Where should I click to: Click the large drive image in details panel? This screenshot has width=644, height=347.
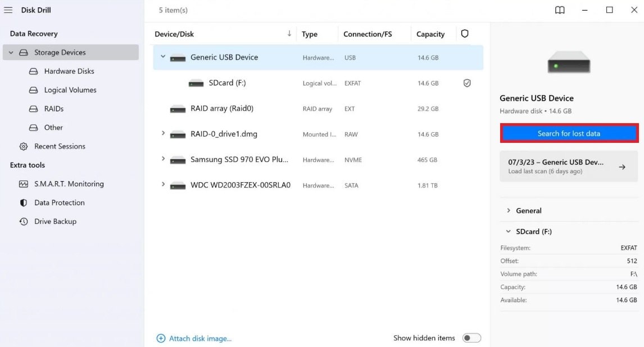[x=569, y=62]
